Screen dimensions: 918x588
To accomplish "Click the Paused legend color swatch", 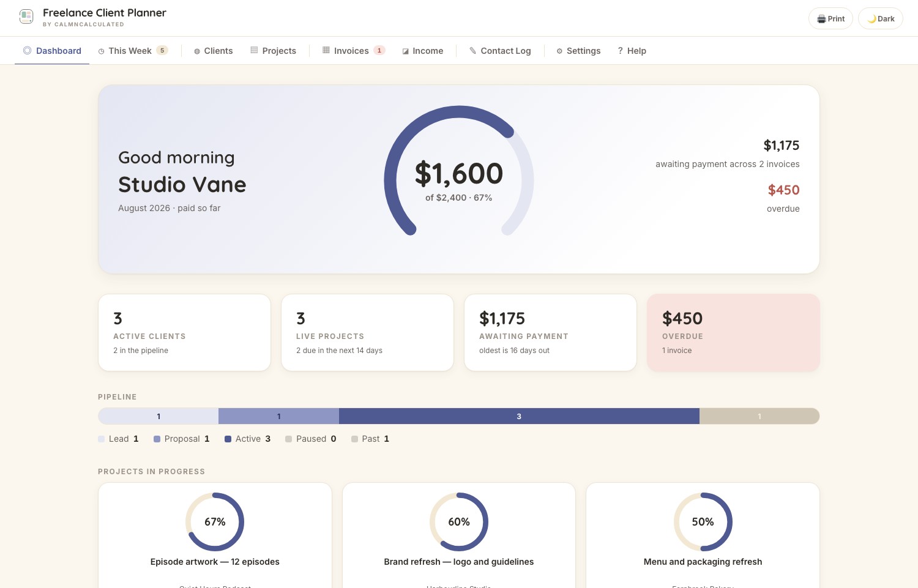I will coord(288,439).
